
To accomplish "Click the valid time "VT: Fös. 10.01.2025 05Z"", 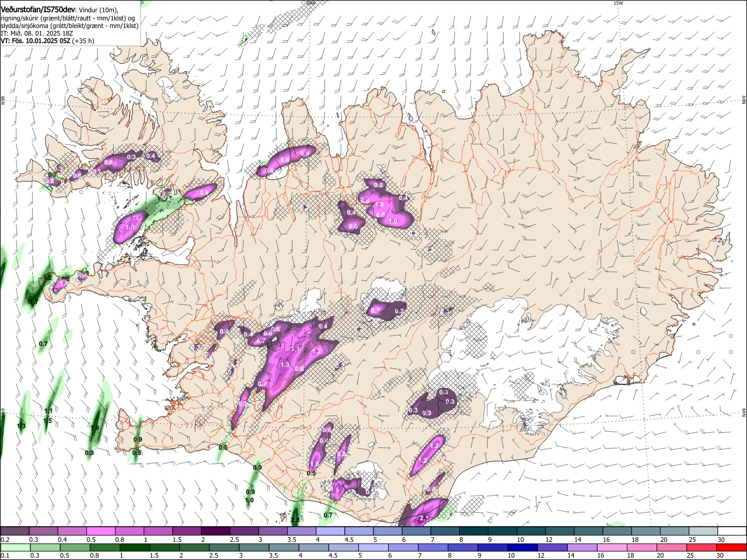I will (36, 41).
